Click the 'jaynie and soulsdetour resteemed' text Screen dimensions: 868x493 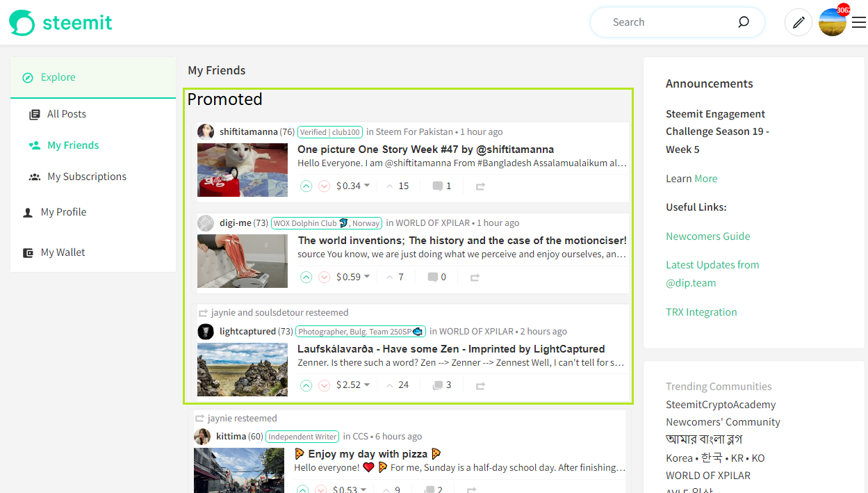(x=280, y=313)
